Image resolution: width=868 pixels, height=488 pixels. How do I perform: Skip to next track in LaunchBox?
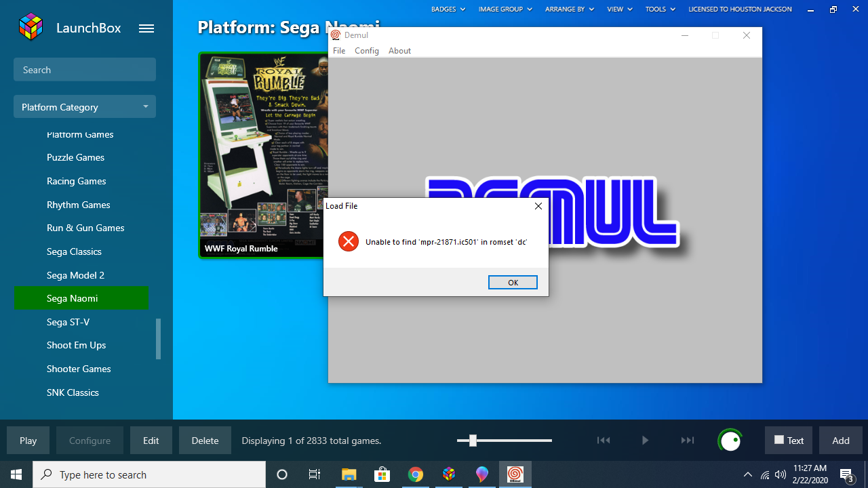tap(688, 441)
